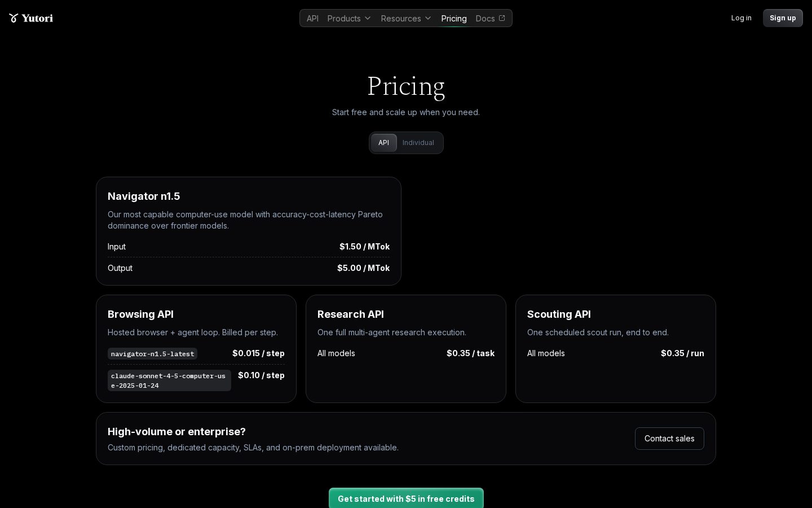Click All models in Research API card
812x508 pixels.
(x=336, y=353)
